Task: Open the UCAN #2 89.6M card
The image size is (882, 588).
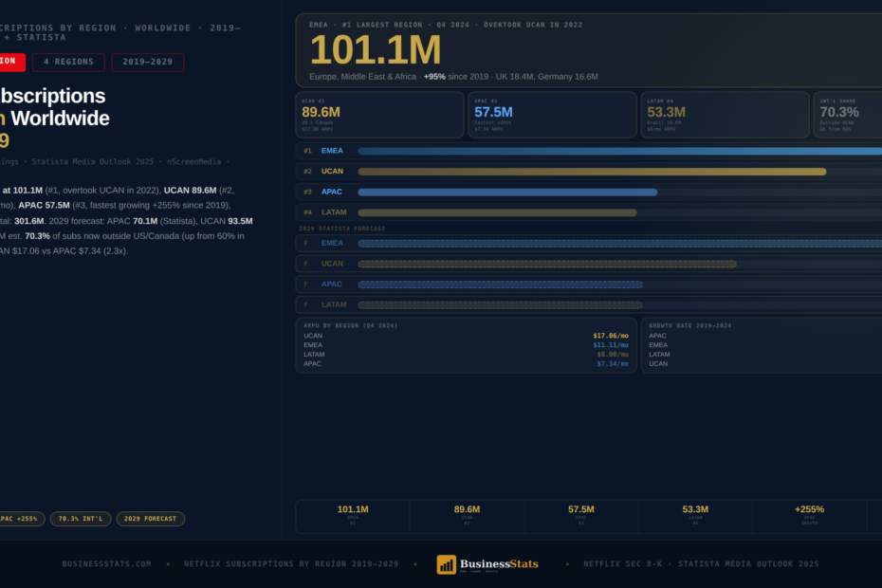Action: coord(379,115)
